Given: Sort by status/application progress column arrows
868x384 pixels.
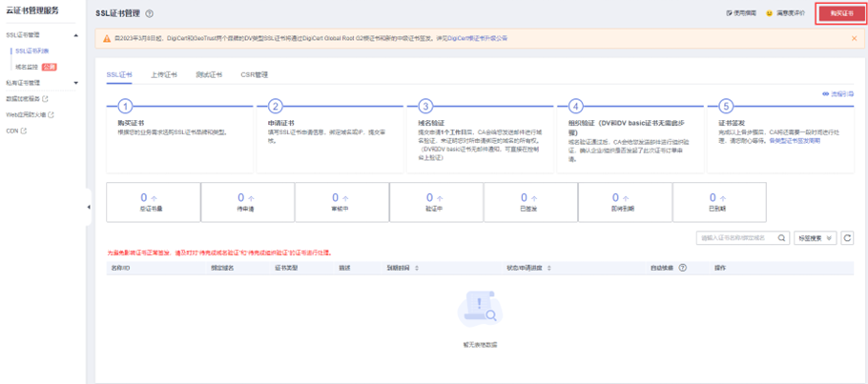Looking at the screenshot, I should click(x=549, y=268).
